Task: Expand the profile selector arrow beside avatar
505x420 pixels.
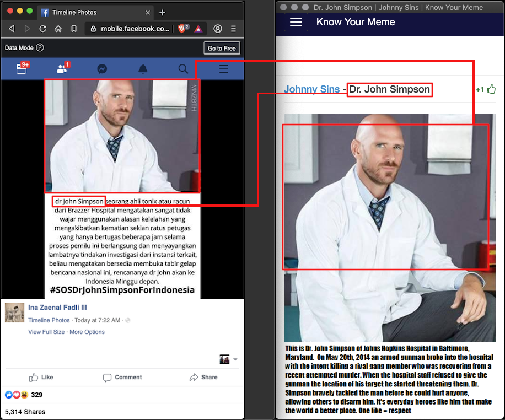Action: pos(235,359)
